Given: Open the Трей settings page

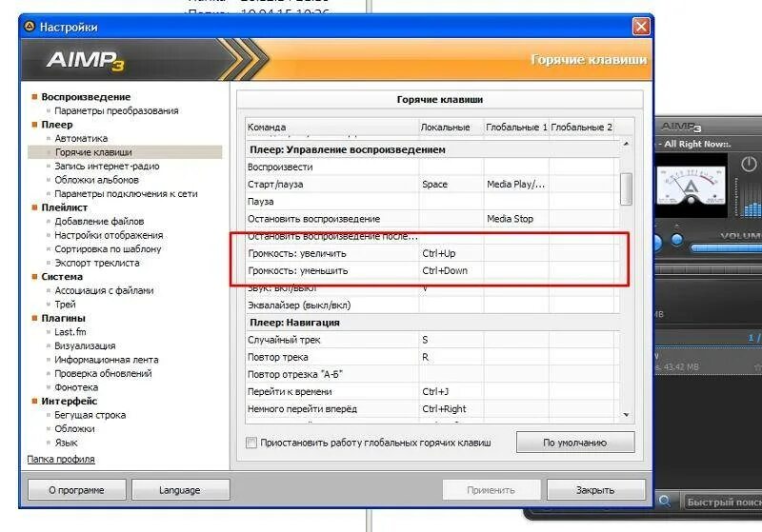Looking at the screenshot, I should tap(65, 305).
